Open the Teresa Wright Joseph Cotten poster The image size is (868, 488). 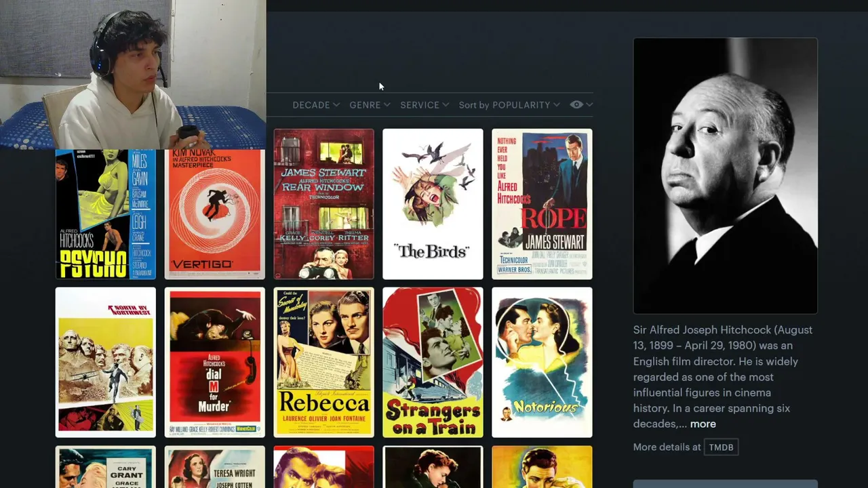click(x=214, y=467)
